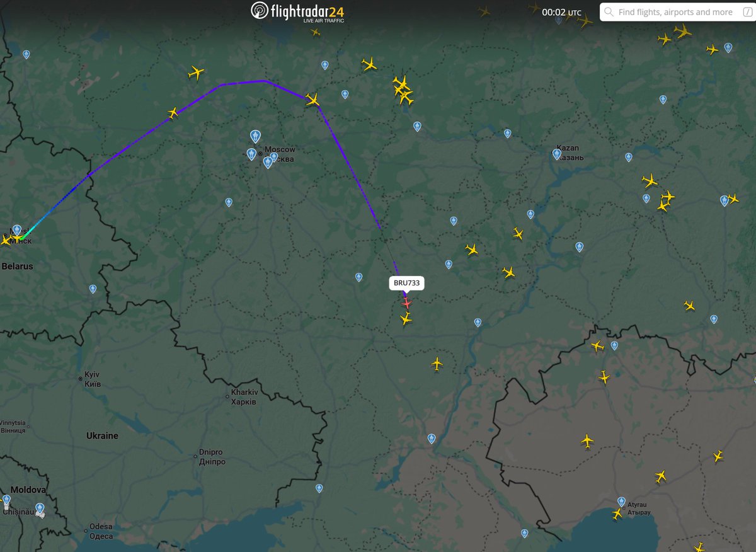Open the southernmost pin of the Moscow airport cluster

click(x=268, y=163)
